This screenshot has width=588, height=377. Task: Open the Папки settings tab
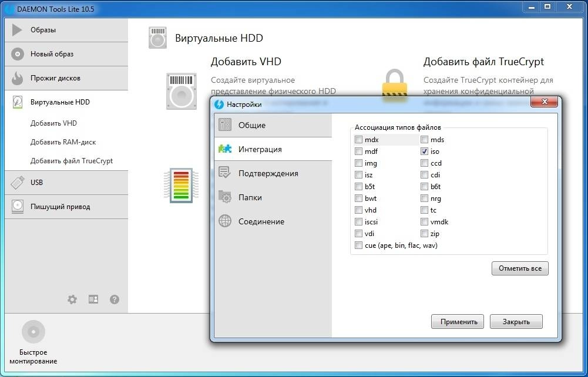pos(273,197)
